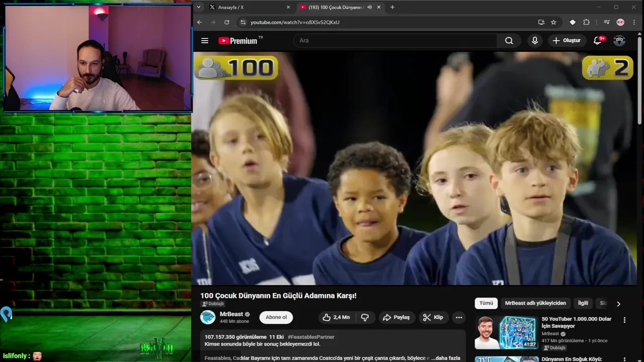Click the page vertical scrollbar
644x362 pixels.
coord(640,80)
